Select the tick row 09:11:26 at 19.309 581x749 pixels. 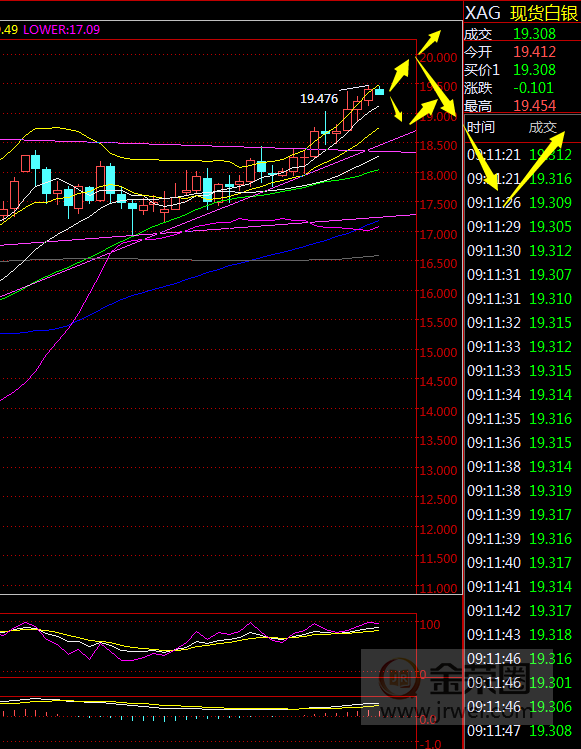coord(519,203)
